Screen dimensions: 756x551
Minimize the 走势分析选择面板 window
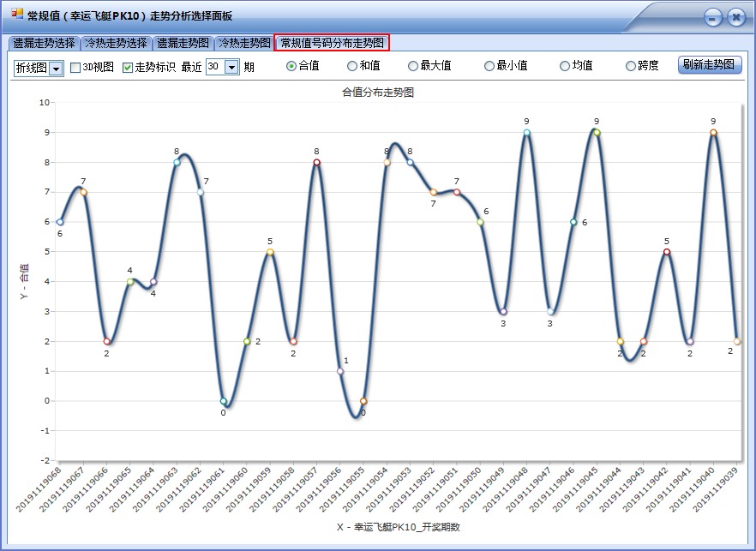coord(712,17)
